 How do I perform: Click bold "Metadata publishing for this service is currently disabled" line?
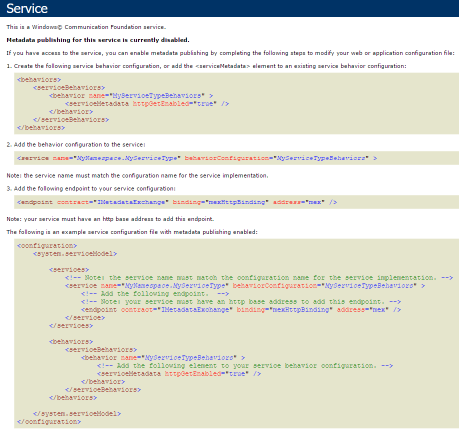point(98,40)
